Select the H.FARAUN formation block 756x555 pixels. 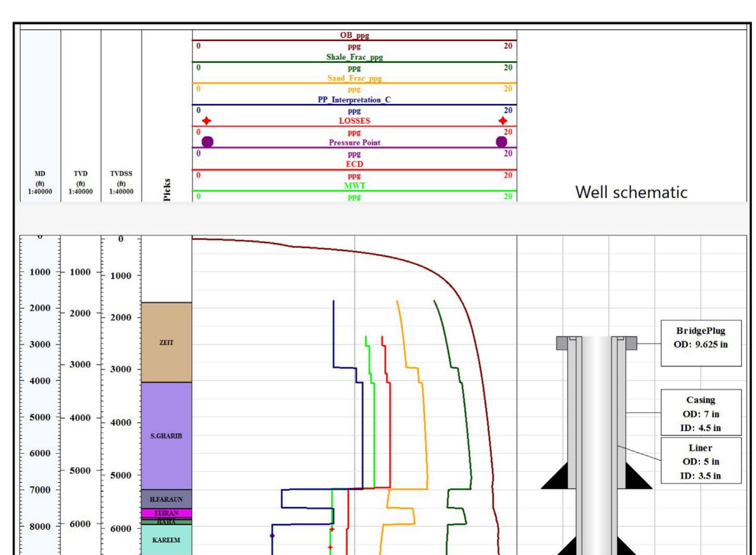[167, 499]
